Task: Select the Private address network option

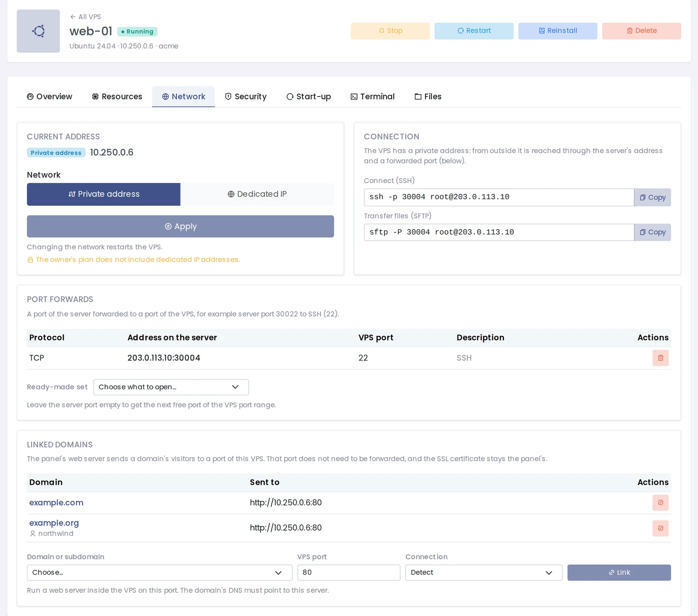Action: coord(104,194)
